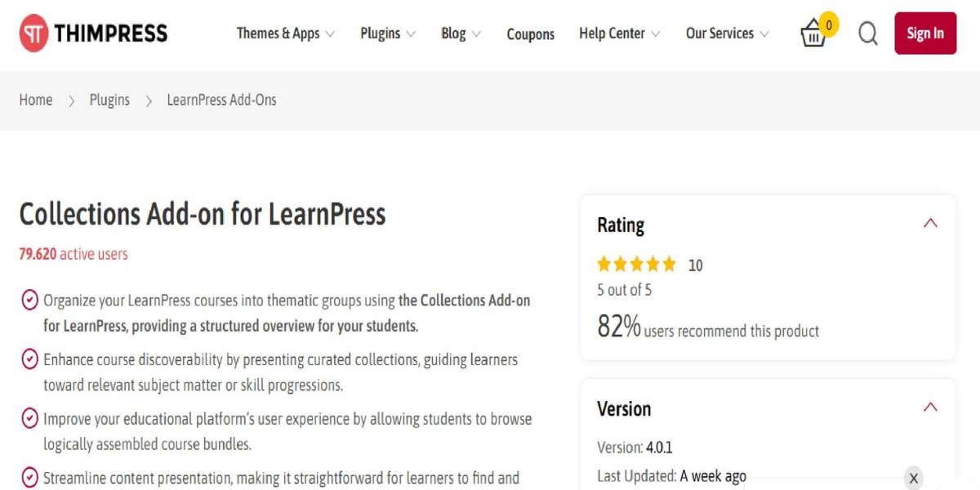Screen dimensions: 980x490
Task: Open the shopping basket cart icon
Action: (814, 34)
